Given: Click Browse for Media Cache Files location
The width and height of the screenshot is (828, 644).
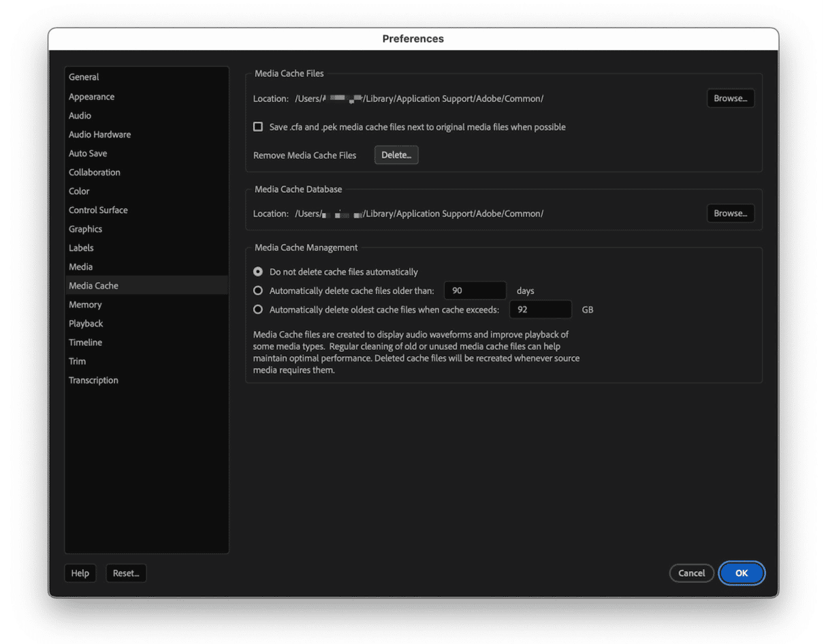Looking at the screenshot, I should pyautogui.click(x=730, y=99).
